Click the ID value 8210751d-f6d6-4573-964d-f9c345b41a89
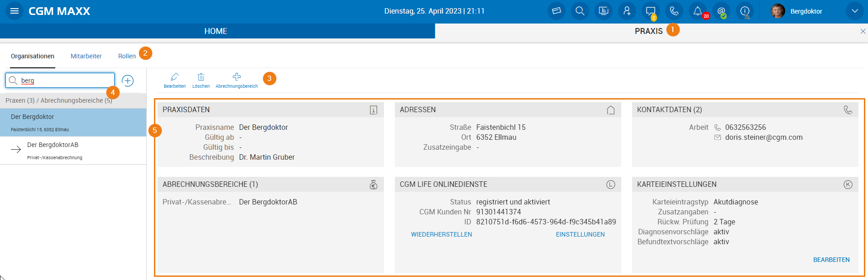This screenshot has width=868, height=280. click(546, 222)
